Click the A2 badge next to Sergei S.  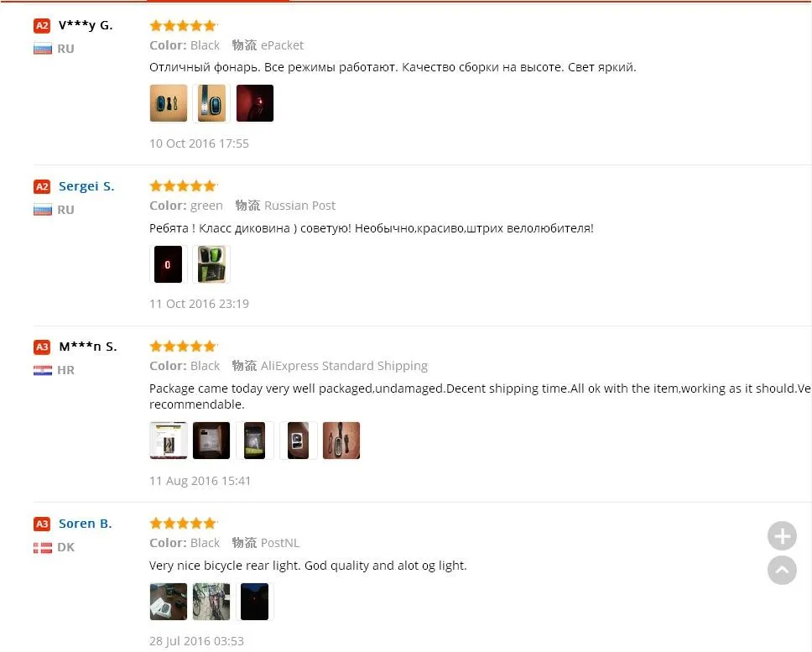tap(42, 186)
